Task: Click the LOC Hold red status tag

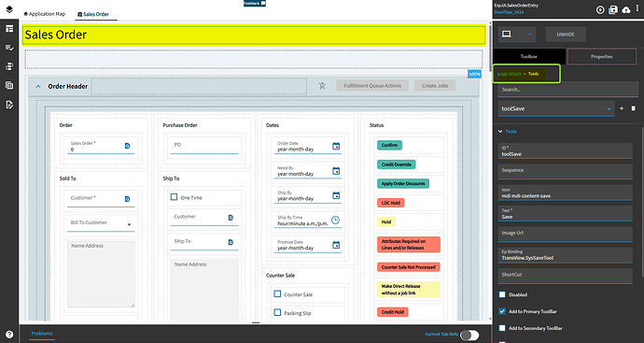Action: tap(390, 203)
